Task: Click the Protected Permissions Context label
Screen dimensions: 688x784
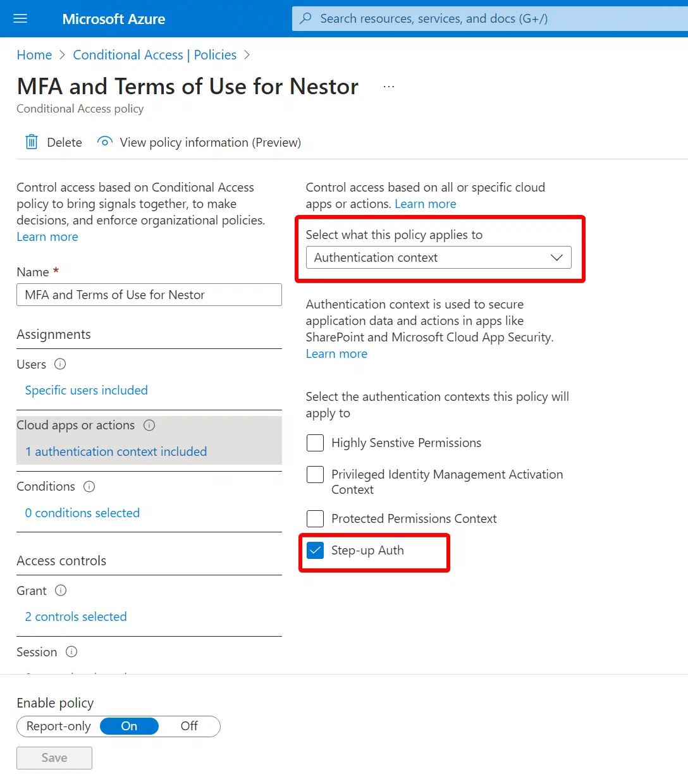Action: click(x=414, y=519)
